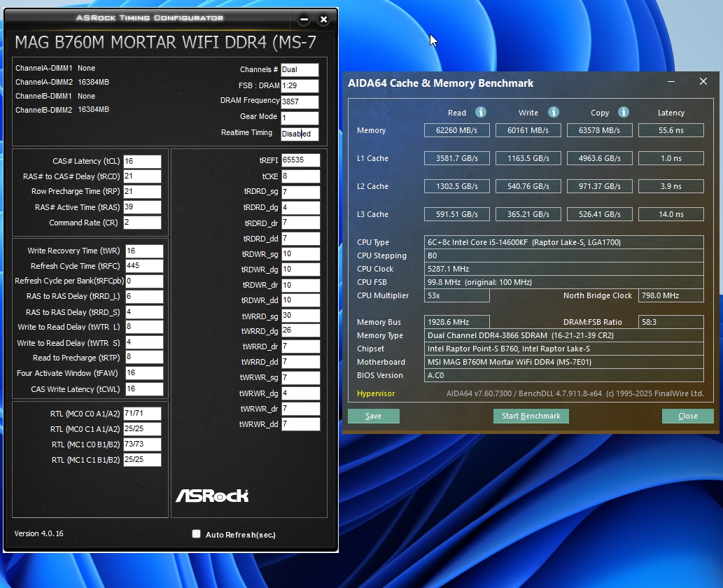Click the CPU Type i5-14600KF field
Screen dimensions: 723x588
coord(564,242)
